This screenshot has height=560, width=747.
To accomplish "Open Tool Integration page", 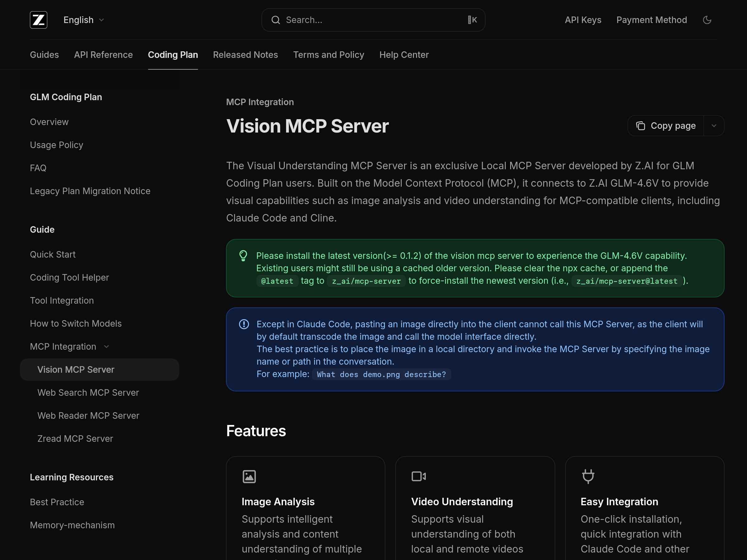I will 62,301.
